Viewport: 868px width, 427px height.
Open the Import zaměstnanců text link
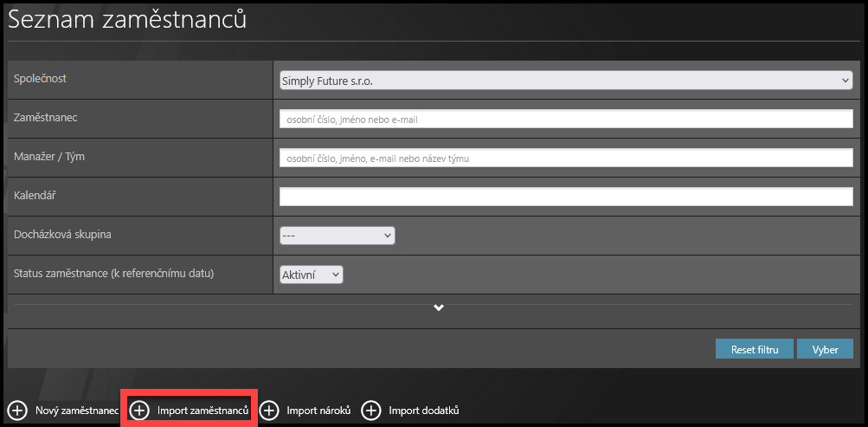coord(203,411)
